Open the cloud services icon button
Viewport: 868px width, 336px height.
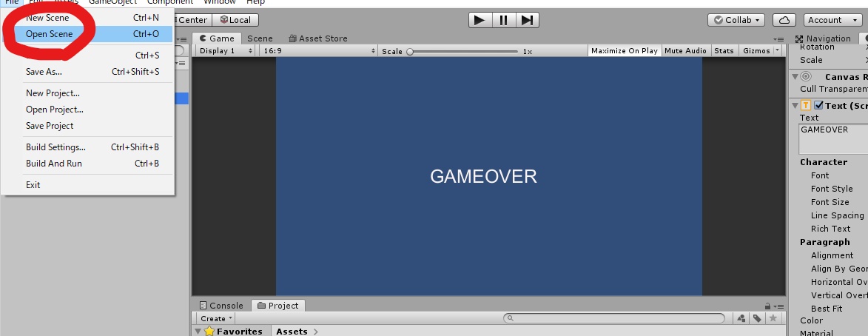[784, 20]
